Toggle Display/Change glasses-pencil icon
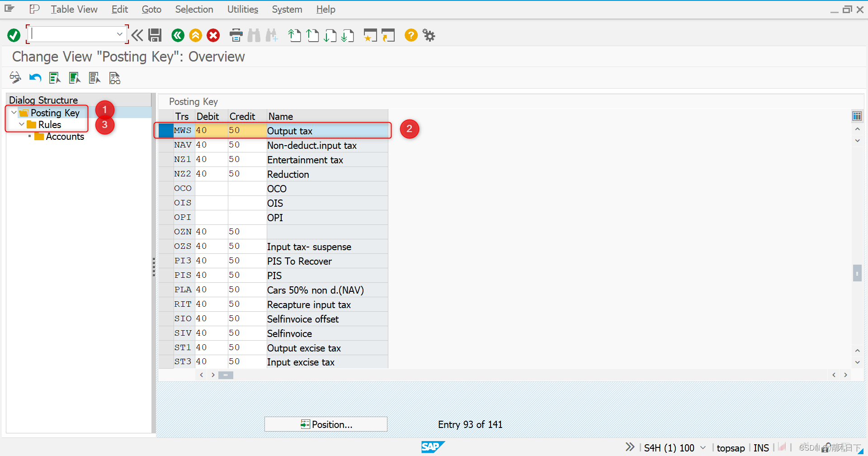Viewport: 868px width, 456px height. click(x=15, y=78)
